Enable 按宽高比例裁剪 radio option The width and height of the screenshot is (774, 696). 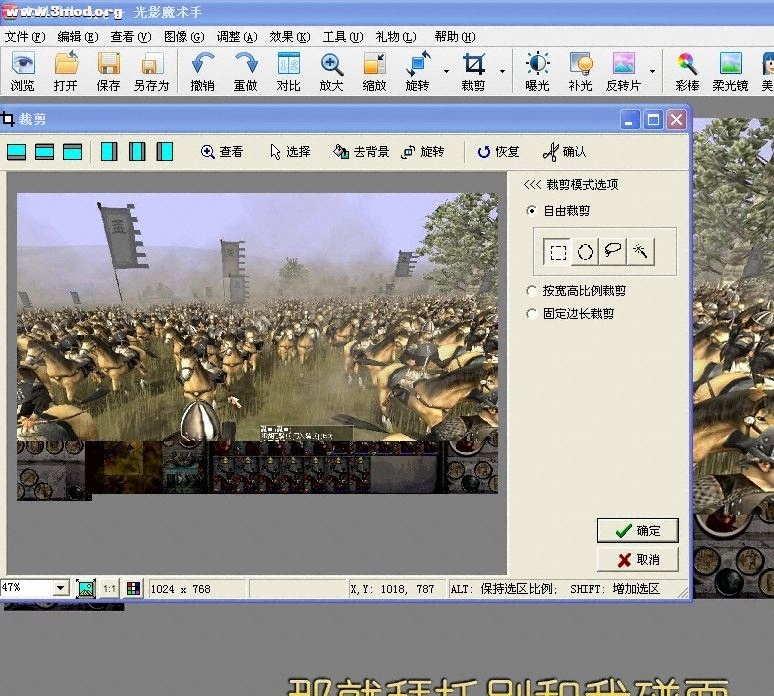(531, 291)
